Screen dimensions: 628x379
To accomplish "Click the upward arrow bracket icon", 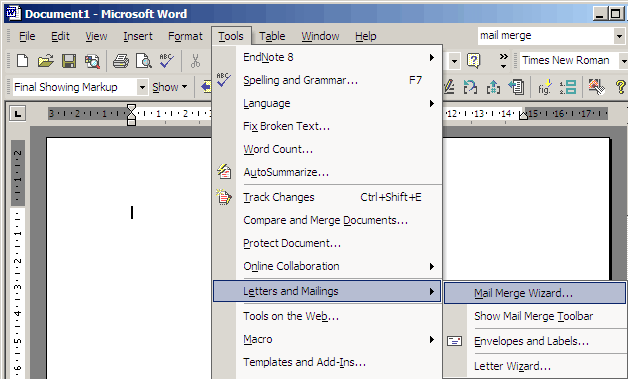I will [x=493, y=87].
